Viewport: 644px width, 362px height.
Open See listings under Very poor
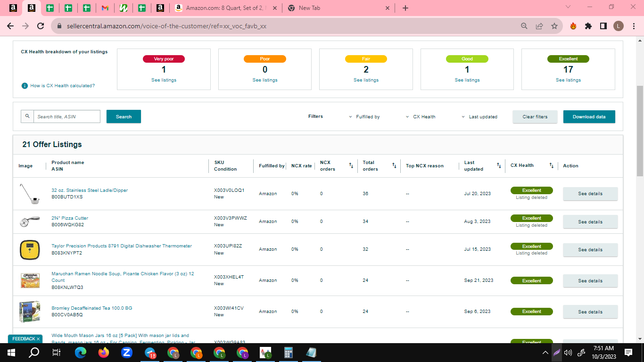164,80
